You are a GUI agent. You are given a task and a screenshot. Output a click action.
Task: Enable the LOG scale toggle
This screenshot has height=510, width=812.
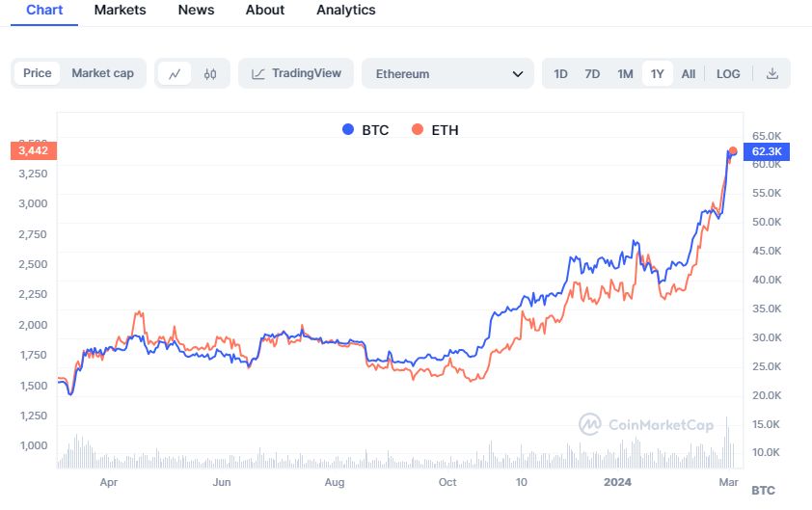pos(728,73)
